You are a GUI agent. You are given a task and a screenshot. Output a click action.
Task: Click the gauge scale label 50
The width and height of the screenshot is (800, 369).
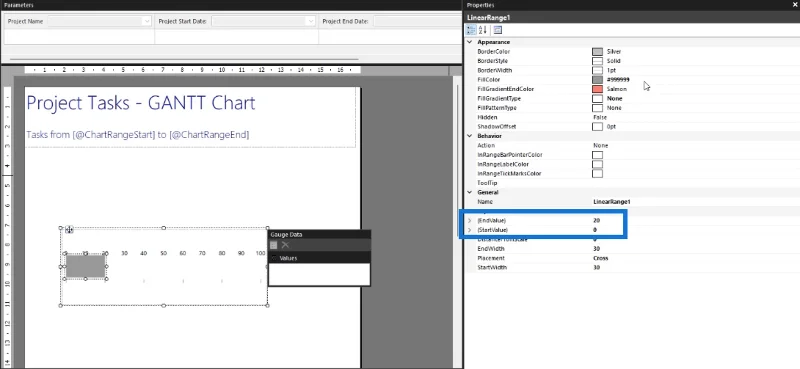[163, 253]
